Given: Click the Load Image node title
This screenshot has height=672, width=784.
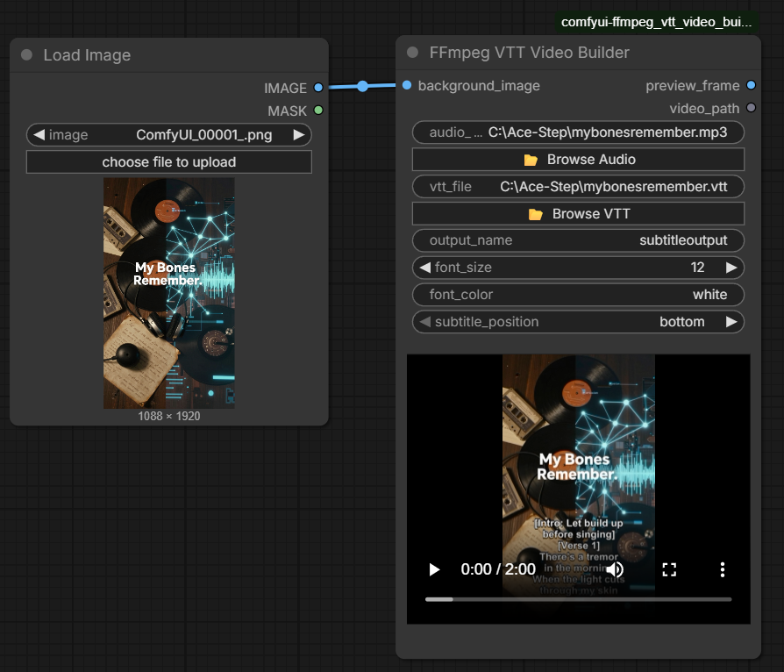Looking at the screenshot, I should pyautogui.click(x=87, y=55).
